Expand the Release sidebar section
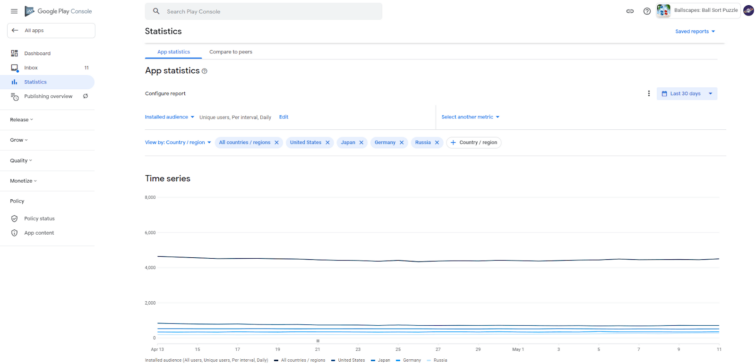The width and height of the screenshot is (756, 364). (22, 120)
